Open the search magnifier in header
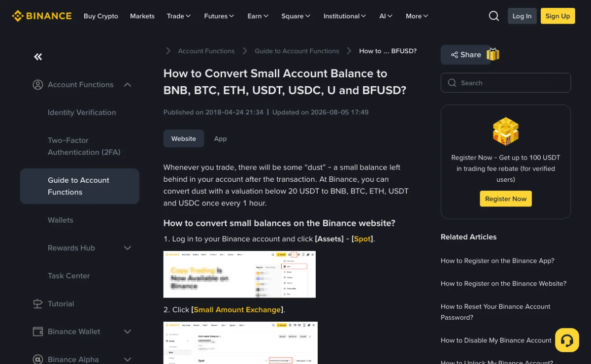591x364 pixels. coord(494,16)
